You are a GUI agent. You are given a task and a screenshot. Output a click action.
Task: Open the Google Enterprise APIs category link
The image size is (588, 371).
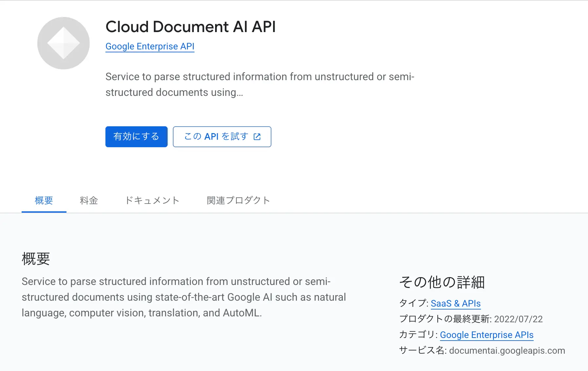pos(487,335)
